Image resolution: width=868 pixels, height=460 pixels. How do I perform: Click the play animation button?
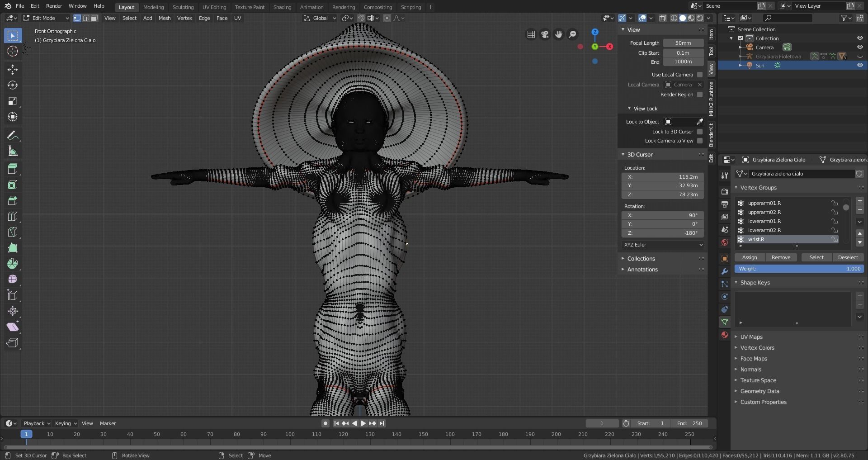[x=363, y=423]
